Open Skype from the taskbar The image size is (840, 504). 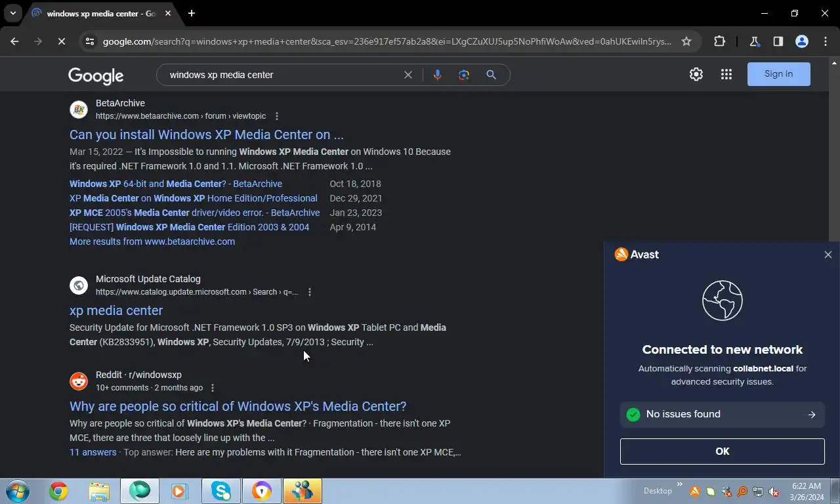[221, 491]
